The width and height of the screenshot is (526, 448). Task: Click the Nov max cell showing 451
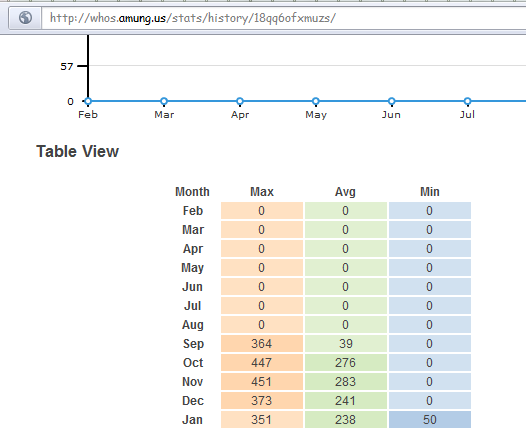click(x=262, y=382)
